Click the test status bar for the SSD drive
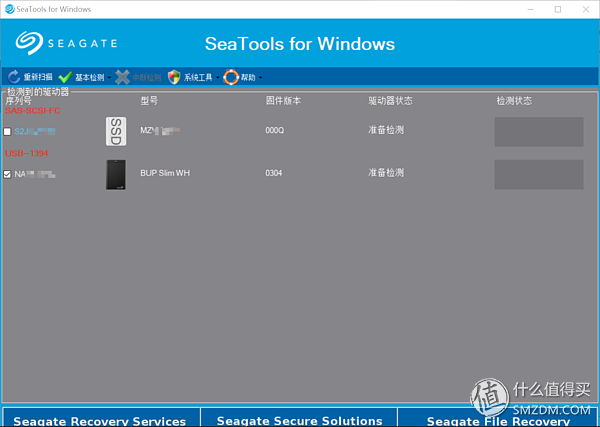 (539, 132)
